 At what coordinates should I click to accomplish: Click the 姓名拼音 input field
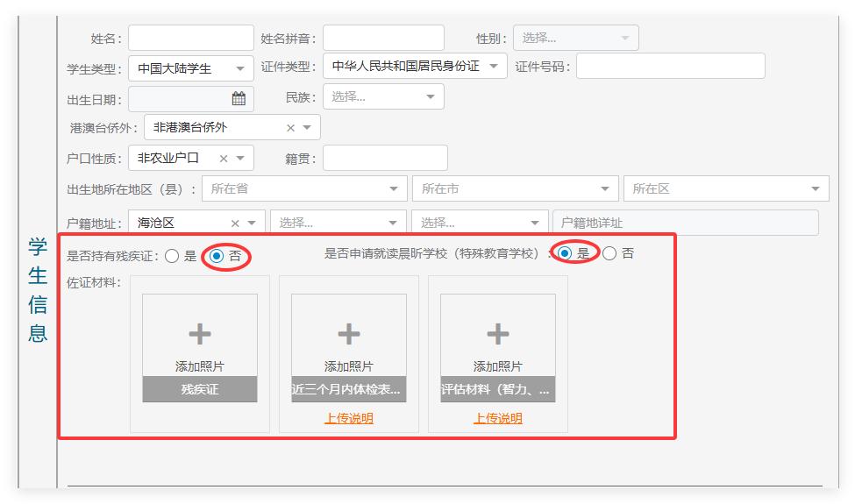pyautogui.click(x=383, y=39)
